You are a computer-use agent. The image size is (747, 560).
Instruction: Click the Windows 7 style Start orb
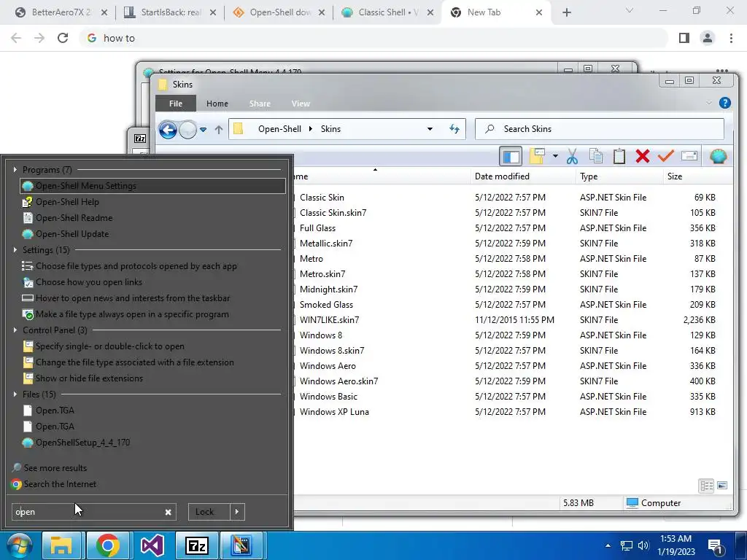tap(19, 545)
